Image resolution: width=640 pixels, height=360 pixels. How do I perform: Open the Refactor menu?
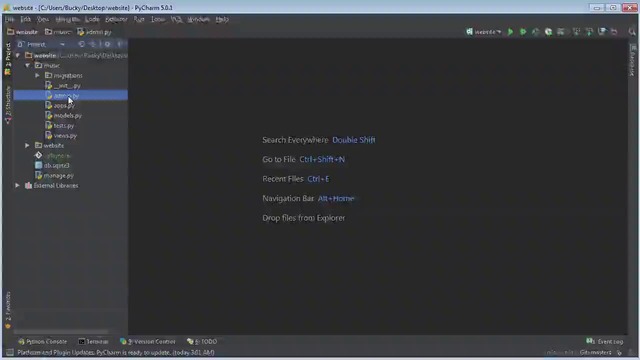click(x=116, y=19)
